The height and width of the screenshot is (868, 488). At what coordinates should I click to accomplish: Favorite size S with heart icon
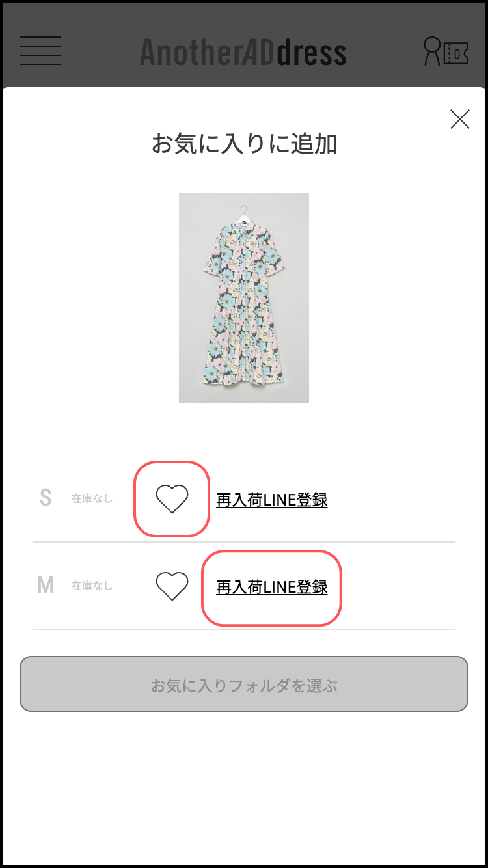(172, 500)
